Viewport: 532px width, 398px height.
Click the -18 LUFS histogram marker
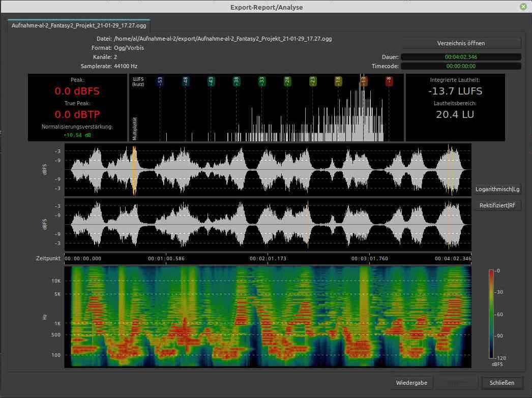338,81
